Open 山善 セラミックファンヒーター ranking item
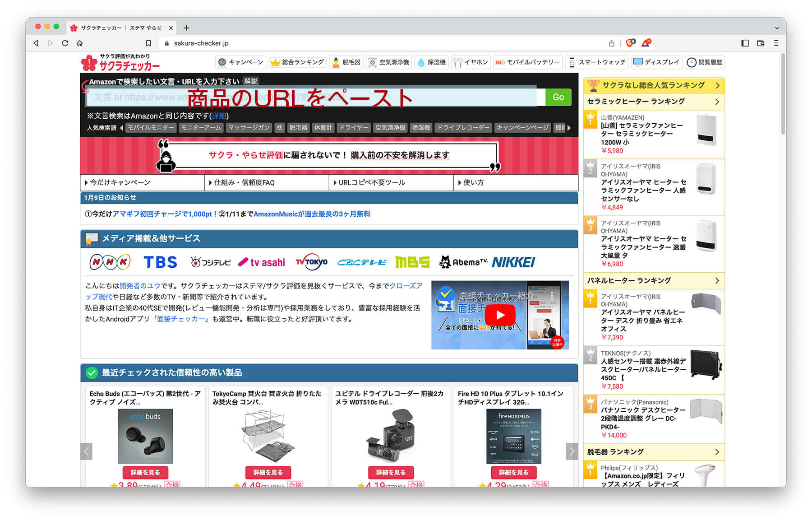Viewport: 812px width, 521px height. (x=654, y=134)
